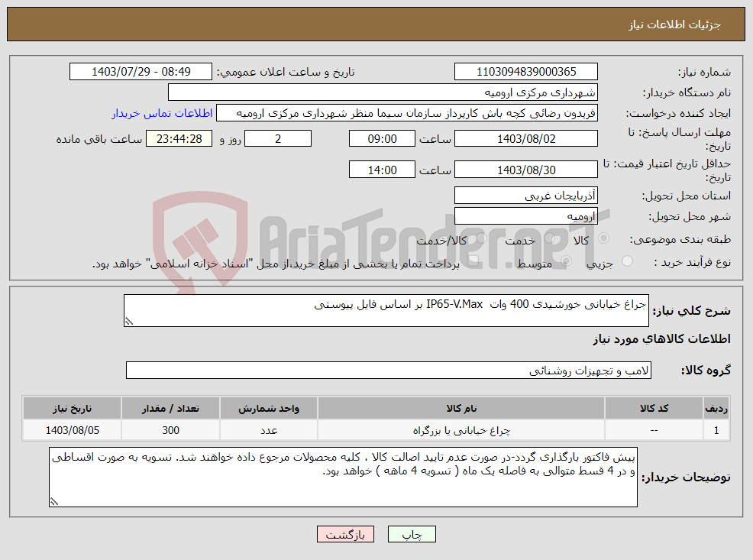Click the تعداد / مقدار column header
This screenshot has height=560, width=753.
[x=170, y=408]
